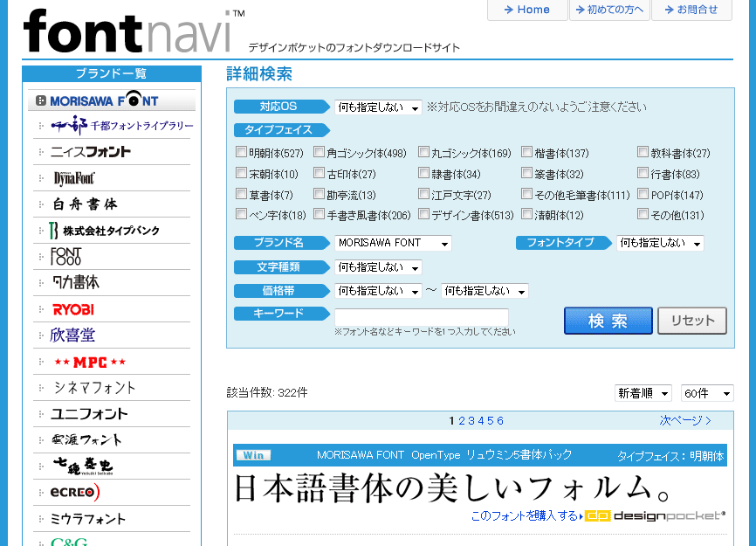Open the シネマフォント brand logo
This screenshot has width=756, height=546.
pyautogui.click(x=94, y=388)
